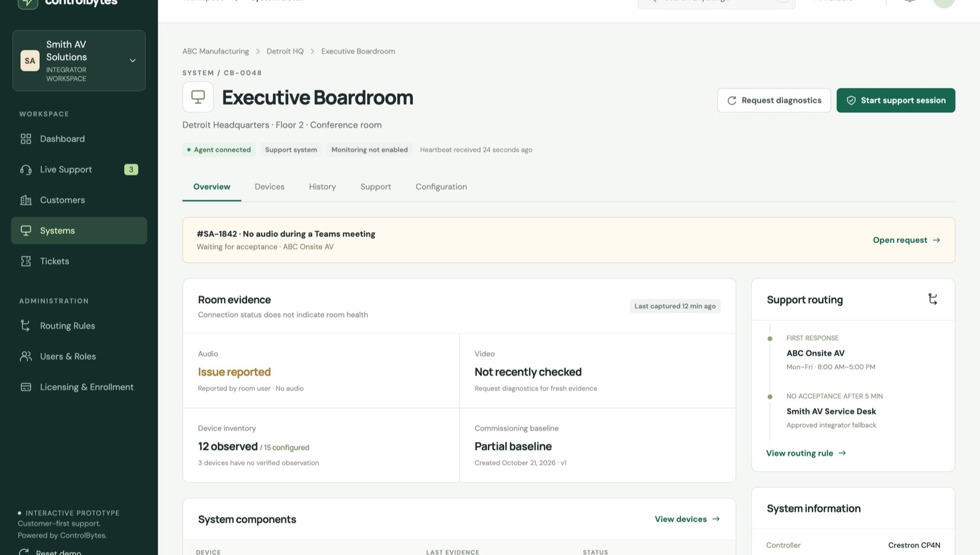Switch to the Configuration tab
Screen dimensions: 980x555
[441, 187]
